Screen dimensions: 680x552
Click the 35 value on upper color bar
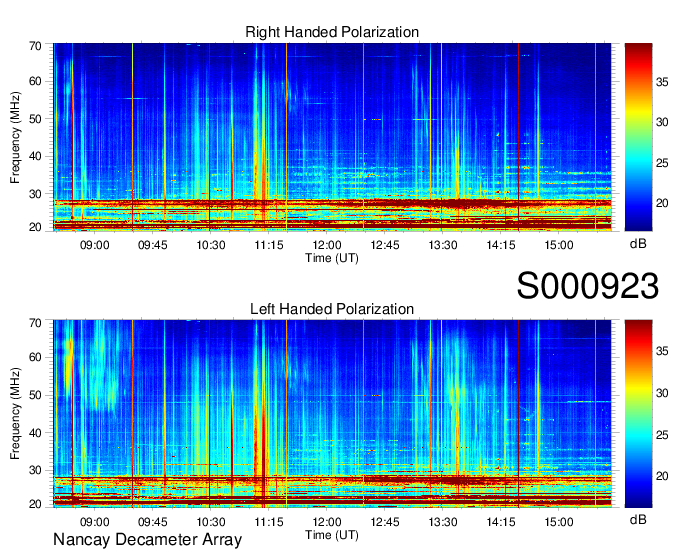(662, 82)
